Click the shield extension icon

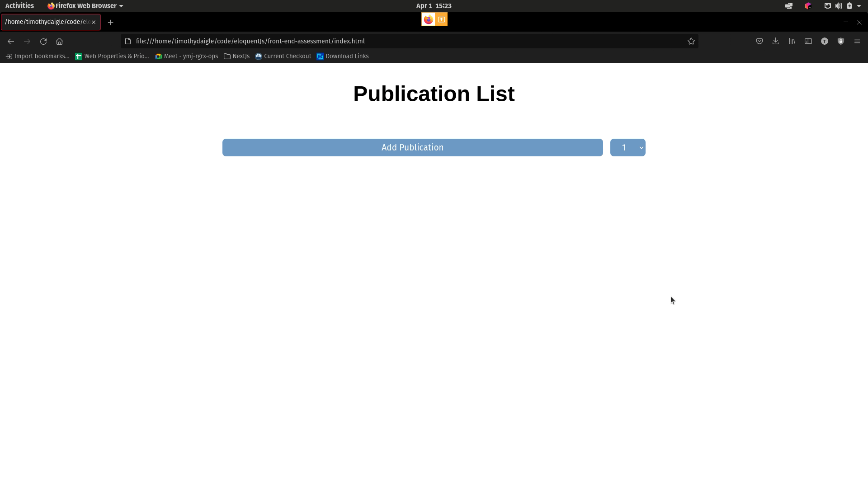(840, 41)
